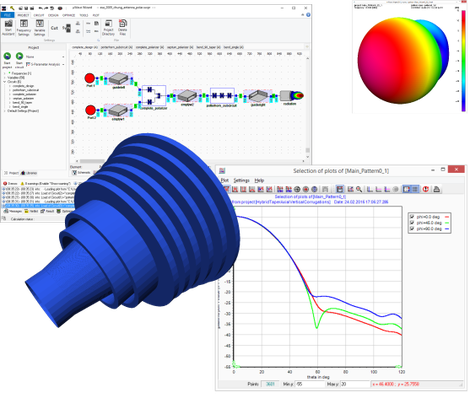Switch to the bend_90_taper document tab
470x398 pixels.
tap(208, 47)
